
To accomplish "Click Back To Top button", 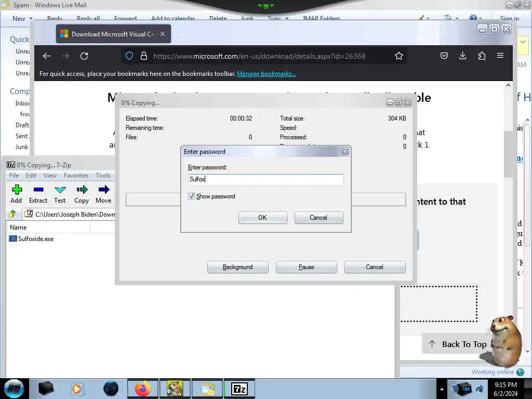I will tap(458, 344).
